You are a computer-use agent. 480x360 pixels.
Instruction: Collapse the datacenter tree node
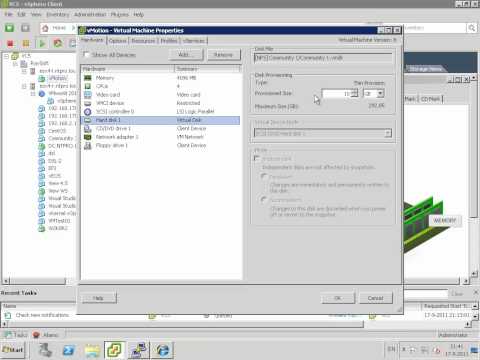point(15,63)
